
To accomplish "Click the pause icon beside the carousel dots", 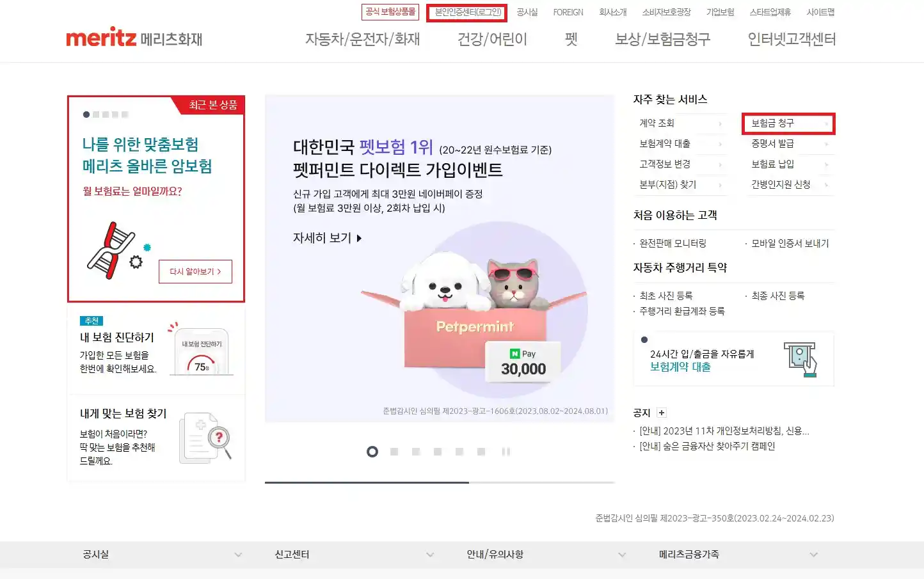I will [506, 452].
